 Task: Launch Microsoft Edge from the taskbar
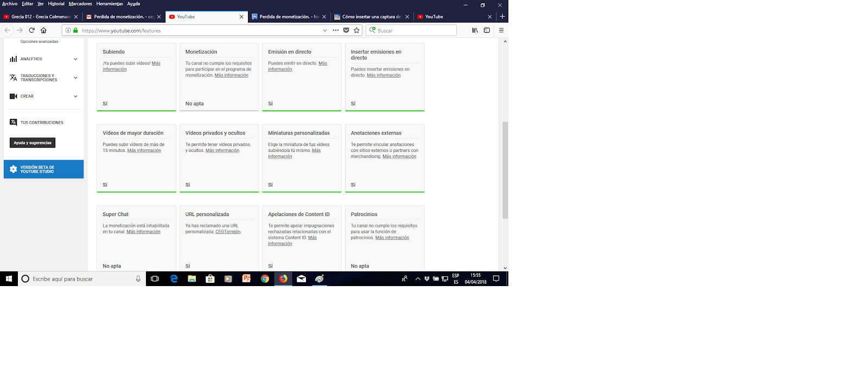174,278
